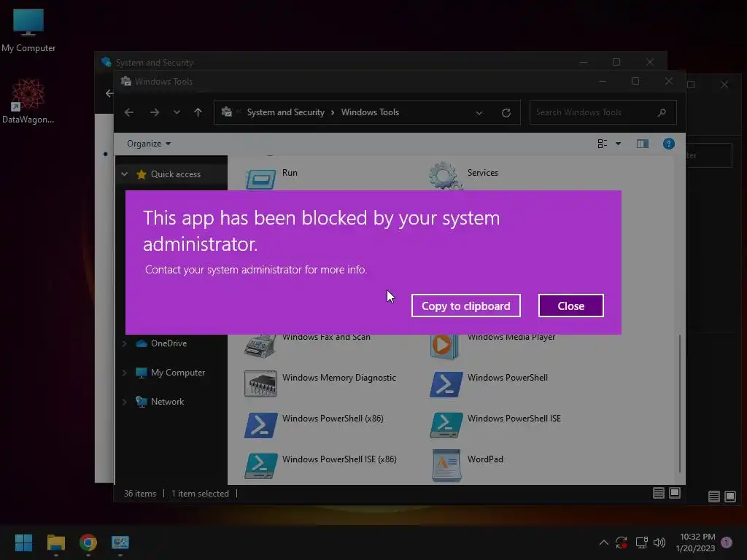Open My Computer desktop icon
Image resolution: width=747 pixels, height=560 pixels.
[x=28, y=31]
